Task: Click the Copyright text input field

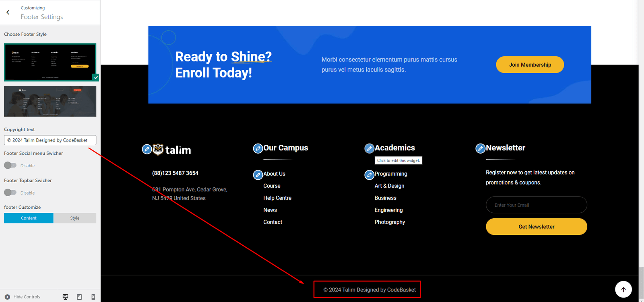Action: (x=50, y=140)
